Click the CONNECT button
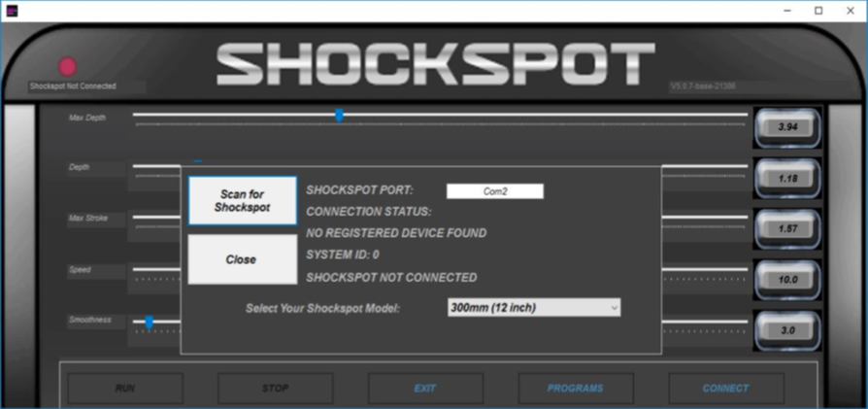Viewport: 868px width, 409px height. pyautogui.click(x=725, y=389)
